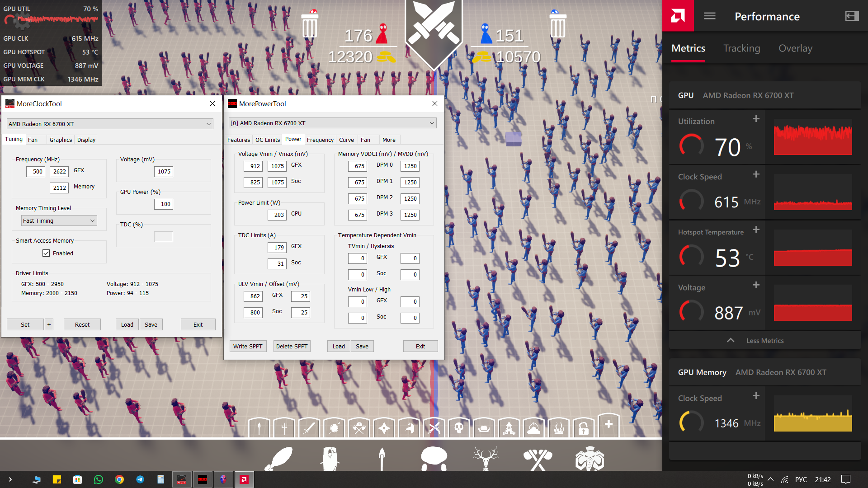The image size is (868, 488).
Task: Click the GPU Power Limit input field
Action: coord(277,215)
